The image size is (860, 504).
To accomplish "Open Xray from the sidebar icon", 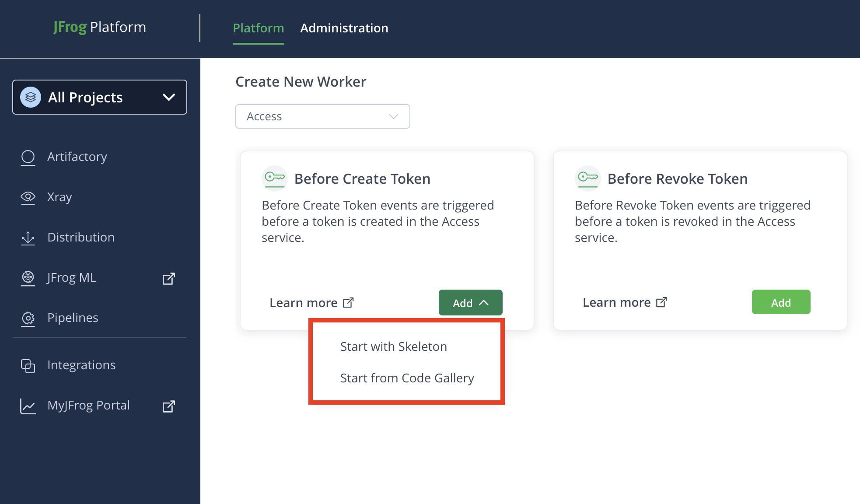I will [x=28, y=198].
